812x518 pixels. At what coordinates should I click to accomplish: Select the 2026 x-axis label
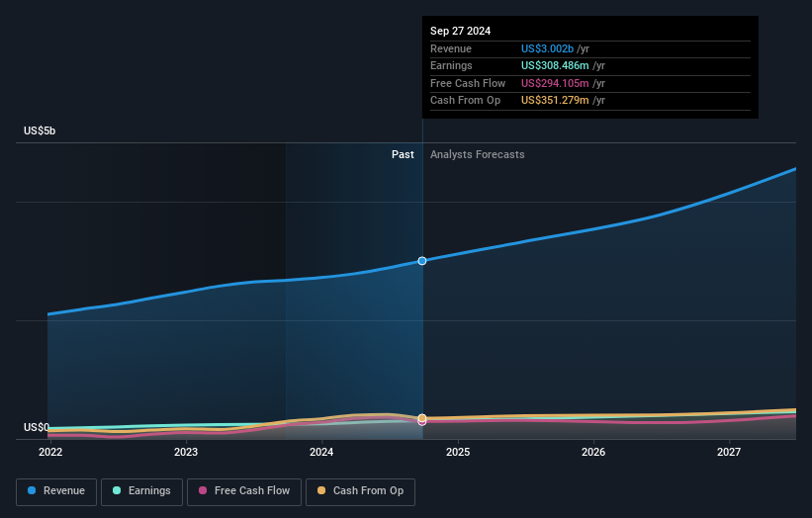click(593, 453)
